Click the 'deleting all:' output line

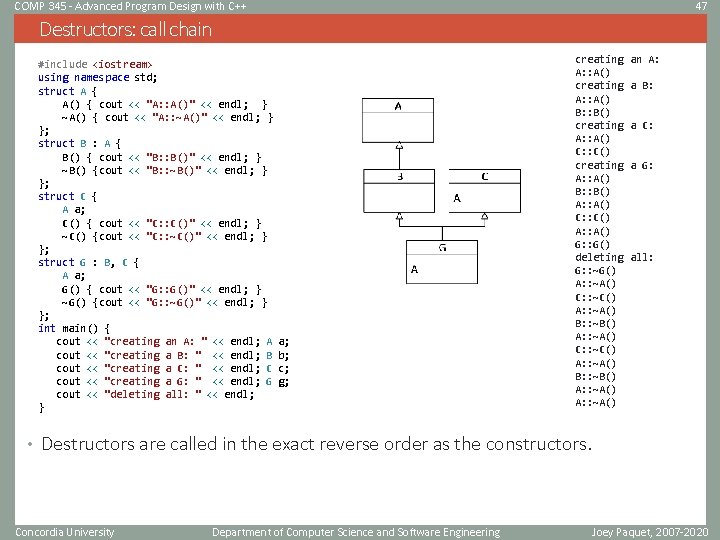(613, 257)
